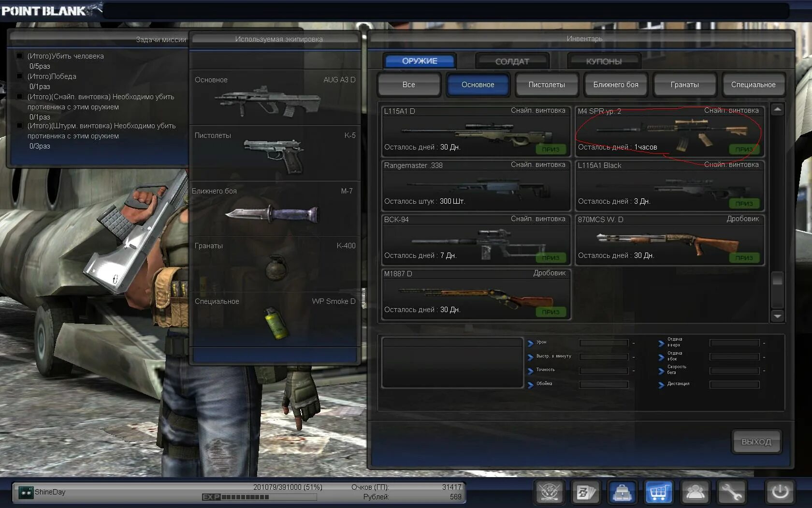
Task: Filter inventory by Все
Action: 409,85
